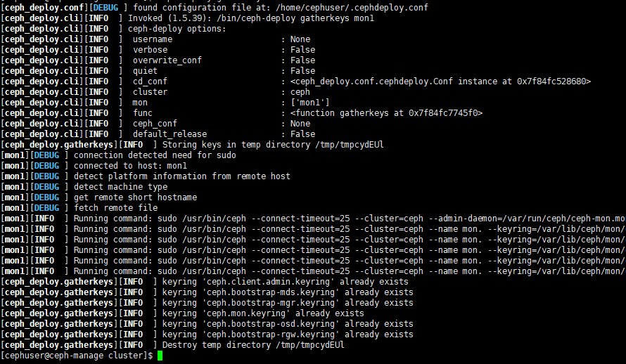
Task: Click 'get remote short hostname' line
Action: tap(135, 197)
